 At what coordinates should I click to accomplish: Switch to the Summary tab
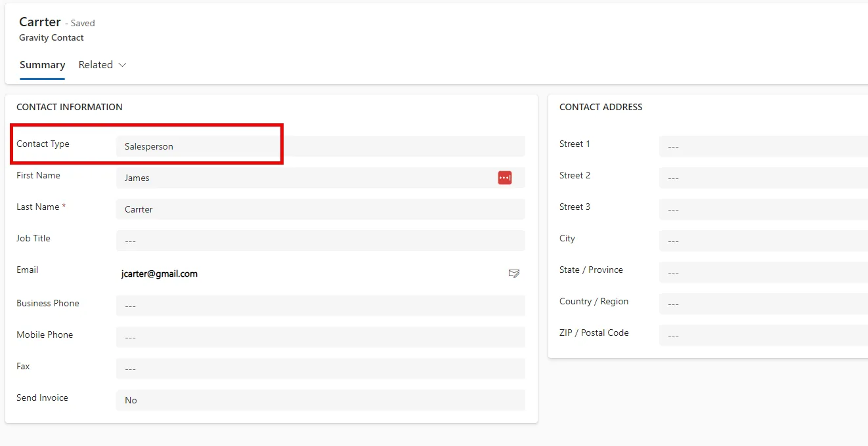tap(42, 65)
